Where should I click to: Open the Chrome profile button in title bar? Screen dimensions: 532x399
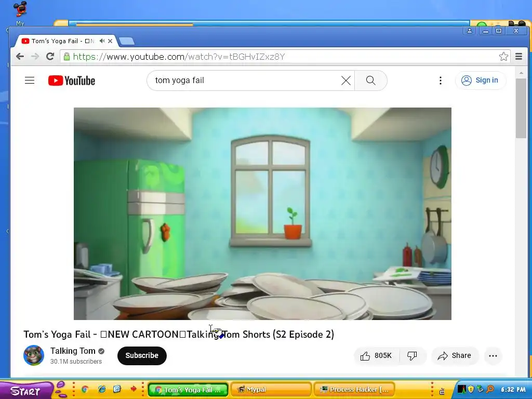coord(470,31)
